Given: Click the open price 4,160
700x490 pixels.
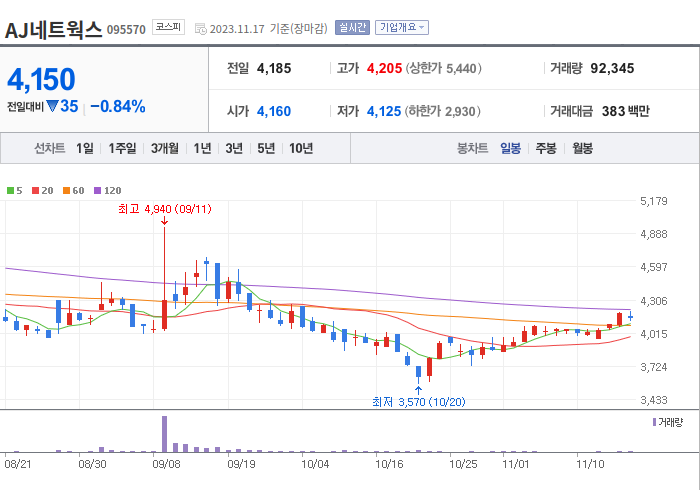Looking at the screenshot, I should coord(274,111).
